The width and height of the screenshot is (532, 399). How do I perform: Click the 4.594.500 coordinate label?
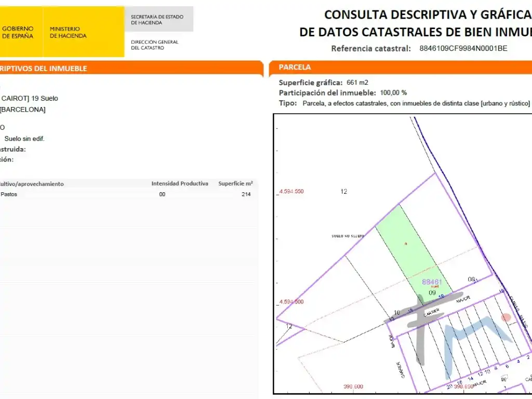tap(291, 302)
